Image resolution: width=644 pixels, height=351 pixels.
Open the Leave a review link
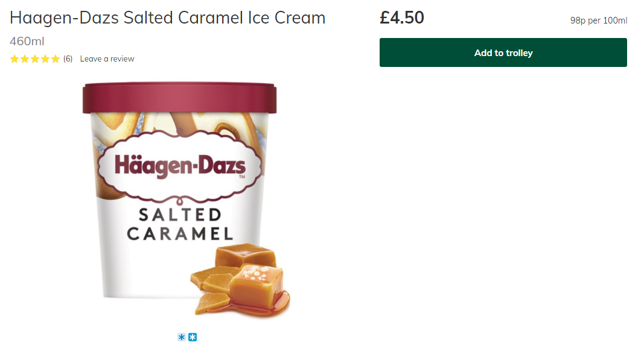point(107,58)
